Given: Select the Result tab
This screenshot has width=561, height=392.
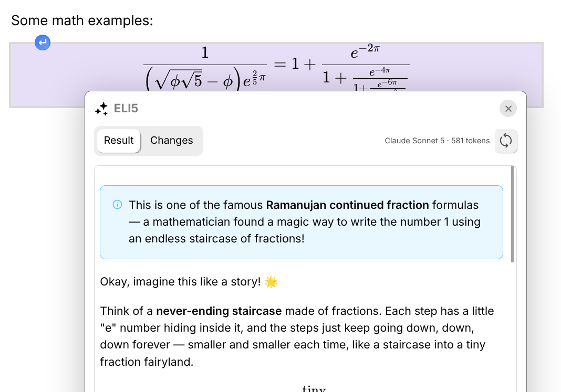Looking at the screenshot, I should (118, 141).
